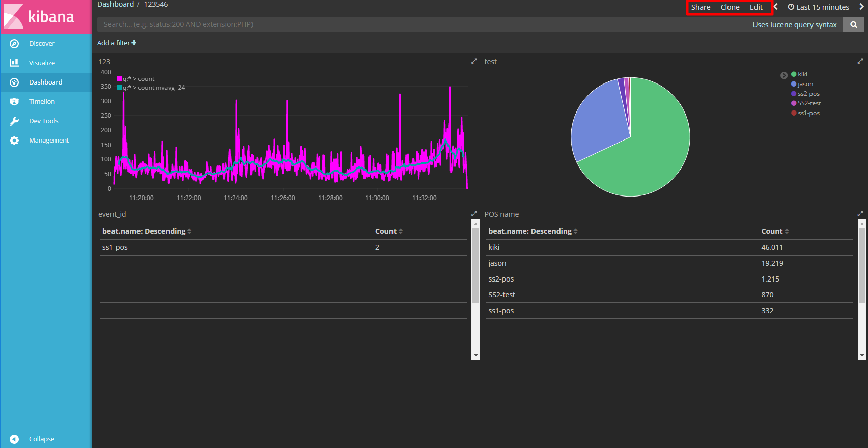Click the SS2-test legend entry
868x448 pixels.
[805, 103]
